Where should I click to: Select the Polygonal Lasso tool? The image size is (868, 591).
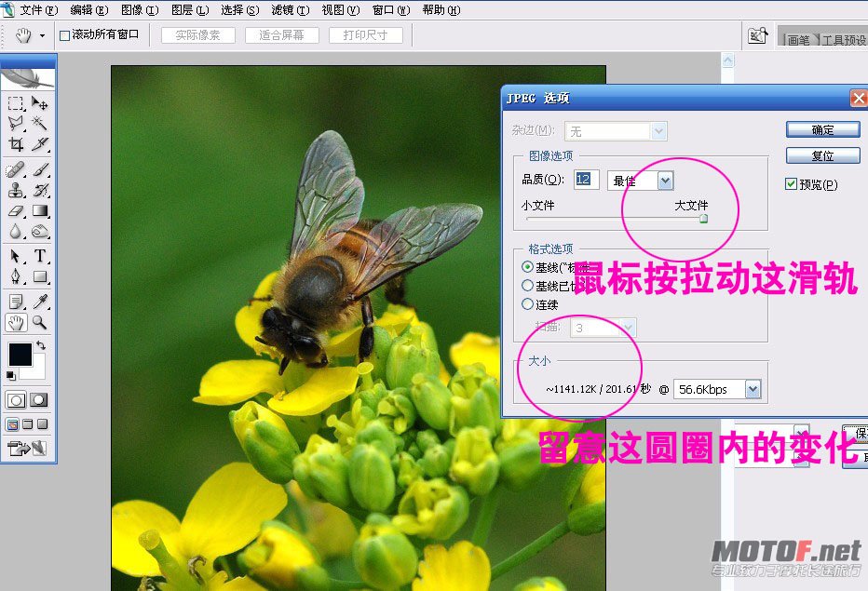(16, 123)
